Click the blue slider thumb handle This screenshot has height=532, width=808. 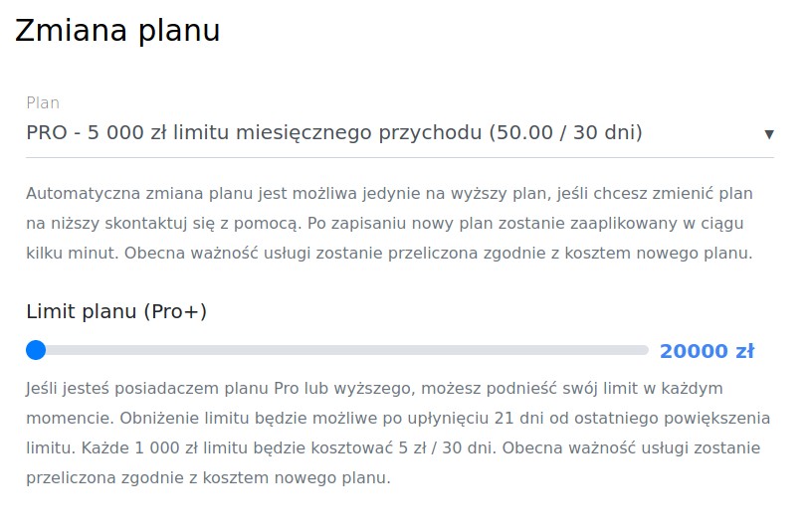(x=36, y=350)
